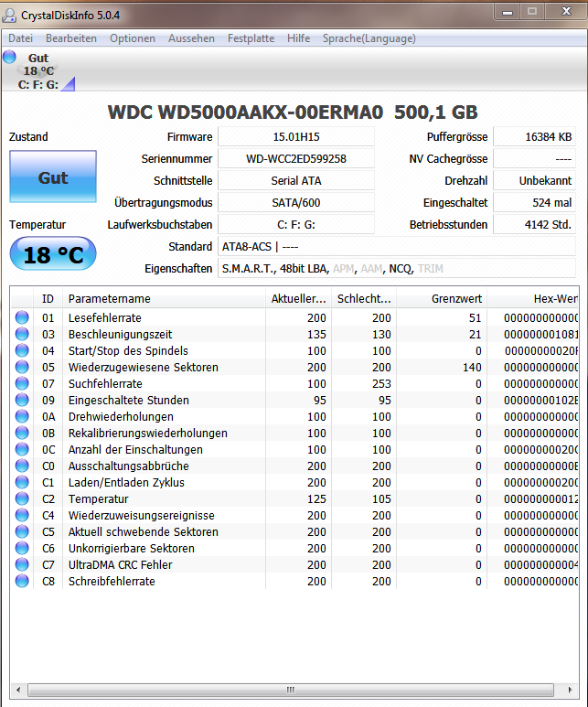
Task: Select the Wiederzugewiesene Sektoren parameter name
Action: (x=143, y=368)
